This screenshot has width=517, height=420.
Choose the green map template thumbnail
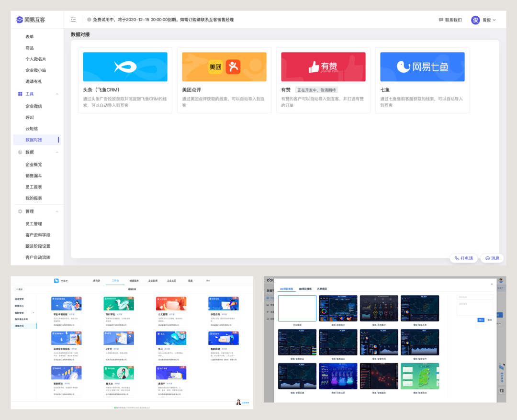pyautogui.click(x=420, y=376)
